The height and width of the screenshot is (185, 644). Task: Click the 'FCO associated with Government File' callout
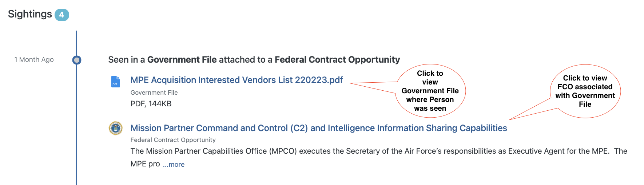coord(585,91)
